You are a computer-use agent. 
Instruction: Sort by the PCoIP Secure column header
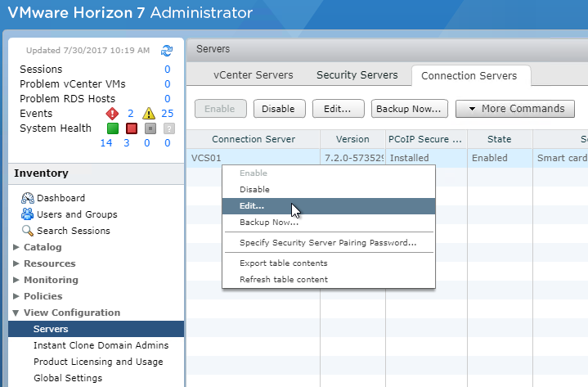coord(426,139)
